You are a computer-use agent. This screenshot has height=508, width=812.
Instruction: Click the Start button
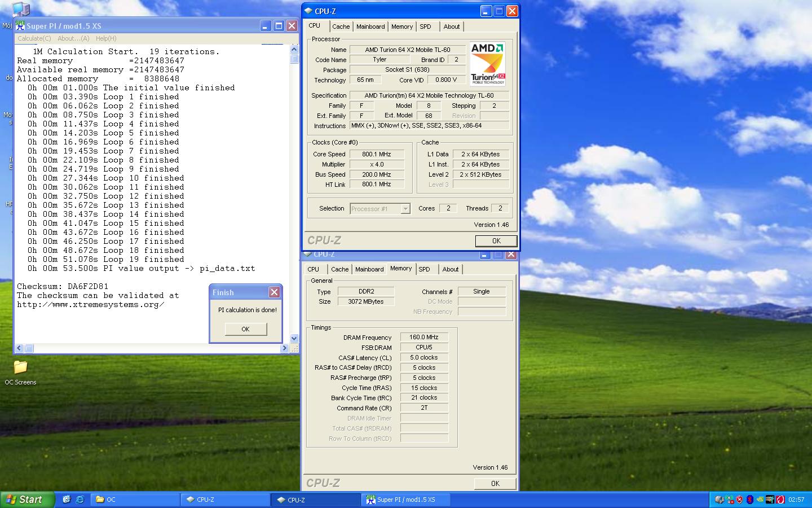pos(27,500)
